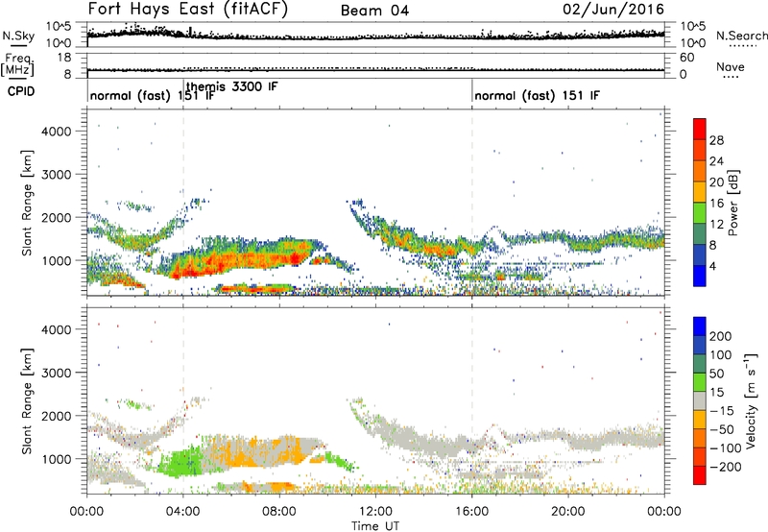Viewport: 768px width, 532px height.
Task: Click the "Power [dB]" colorbar title
Action: pos(733,203)
